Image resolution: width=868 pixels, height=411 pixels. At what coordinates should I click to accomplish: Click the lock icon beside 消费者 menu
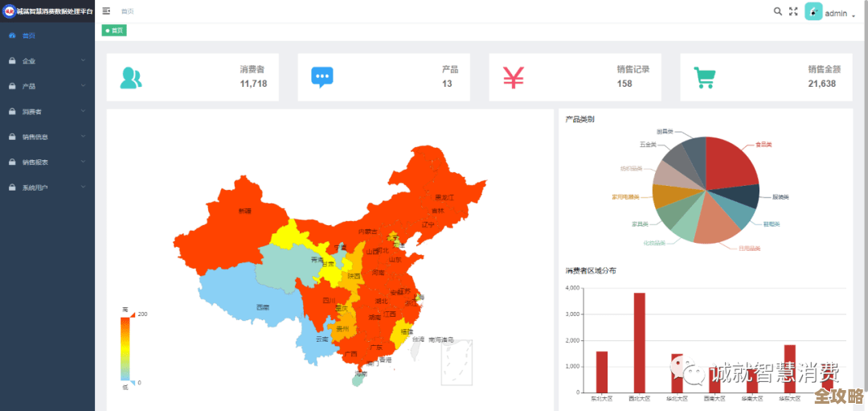pos(12,112)
